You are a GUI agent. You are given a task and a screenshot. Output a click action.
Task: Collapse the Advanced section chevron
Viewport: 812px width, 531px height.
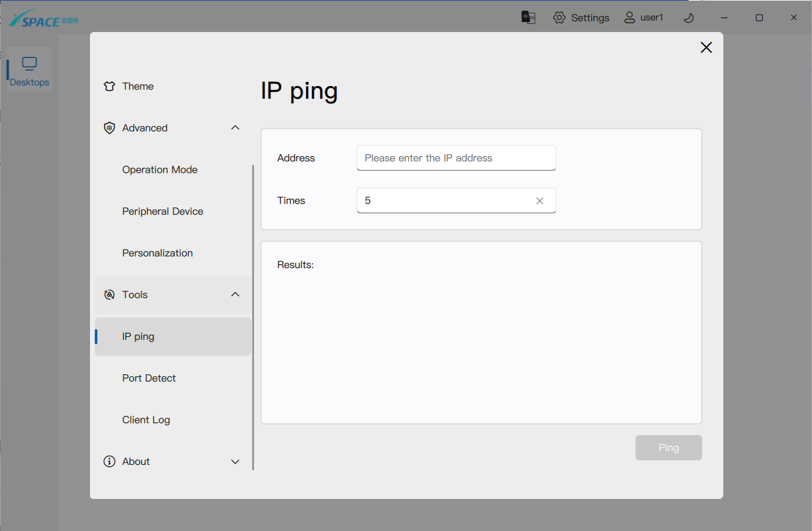(235, 128)
